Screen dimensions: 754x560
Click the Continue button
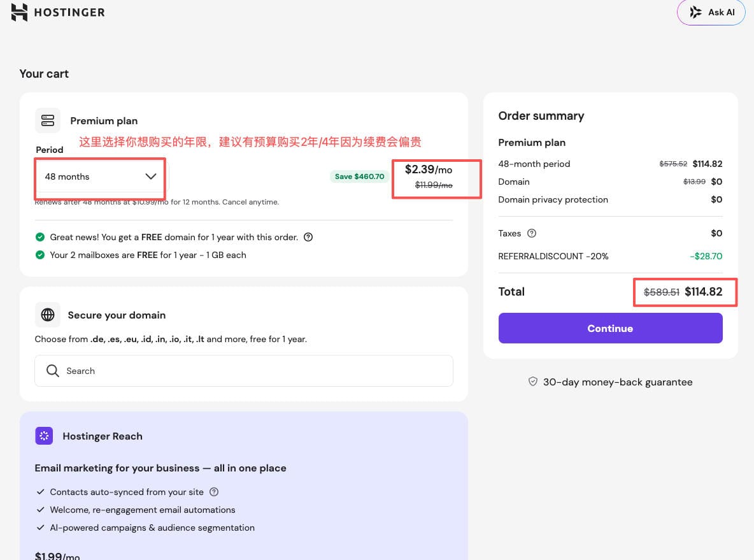pos(610,328)
